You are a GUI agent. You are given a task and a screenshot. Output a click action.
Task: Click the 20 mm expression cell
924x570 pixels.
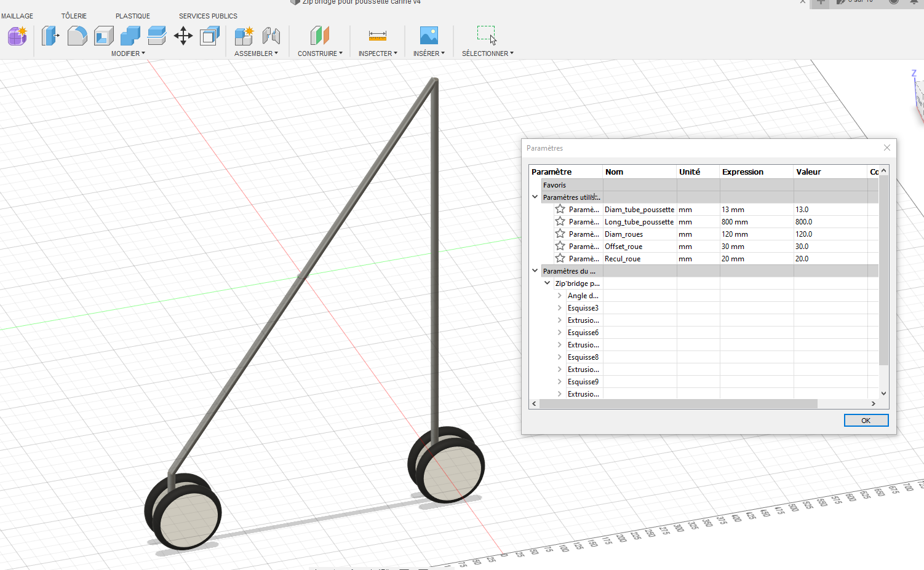point(756,258)
